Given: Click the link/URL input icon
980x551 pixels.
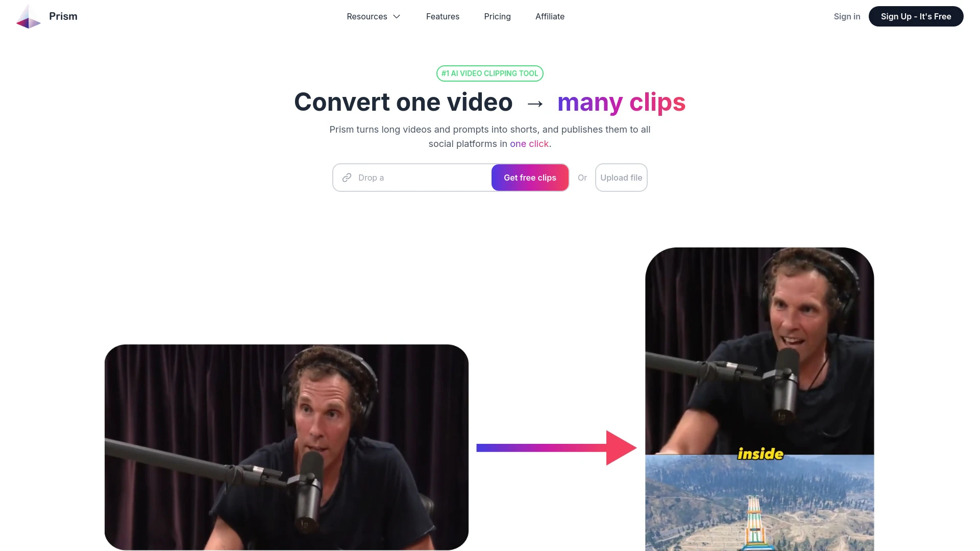Looking at the screenshot, I should (347, 177).
